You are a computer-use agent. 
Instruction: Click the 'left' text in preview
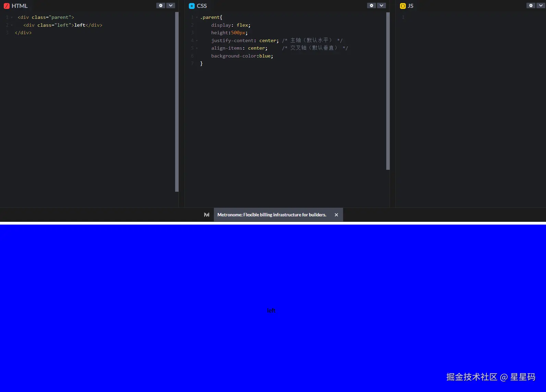[271, 311]
